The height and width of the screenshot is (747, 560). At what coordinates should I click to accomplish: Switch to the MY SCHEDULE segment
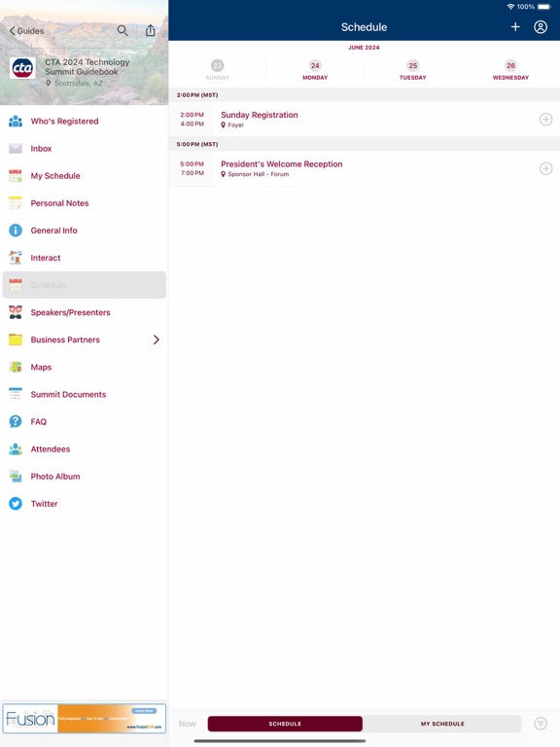click(x=442, y=724)
